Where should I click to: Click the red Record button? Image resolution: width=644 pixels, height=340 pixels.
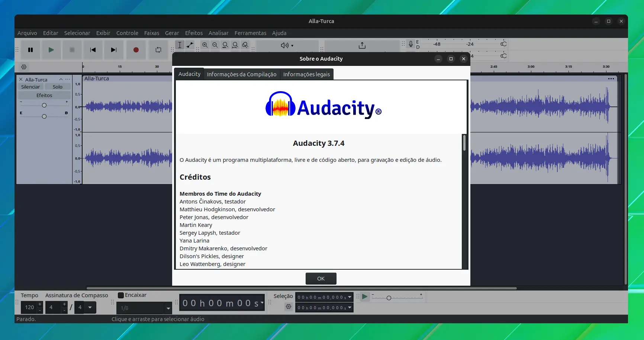136,50
